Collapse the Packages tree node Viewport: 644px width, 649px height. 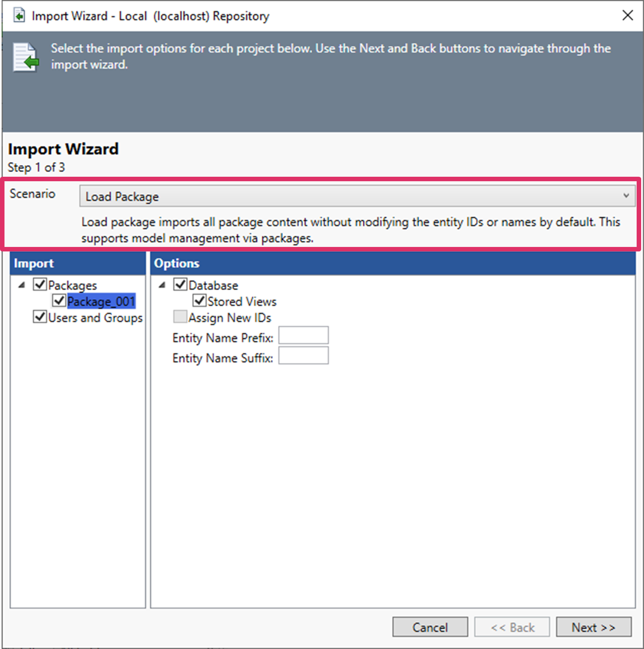[x=22, y=285]
